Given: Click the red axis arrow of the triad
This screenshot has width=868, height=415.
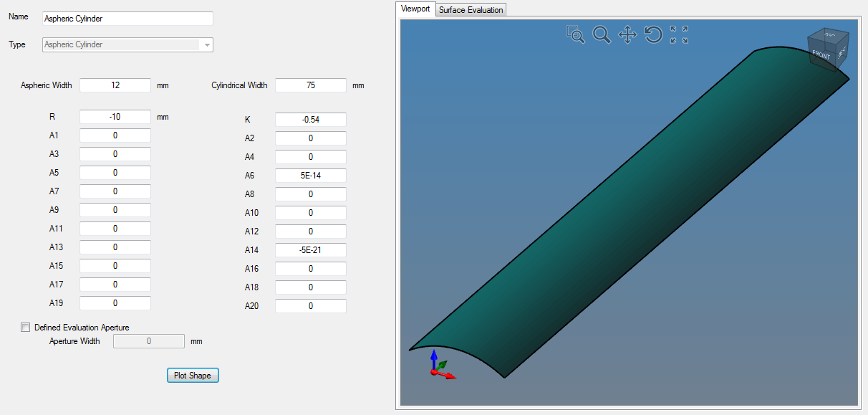Looking at the screenshot, I should pos(450,376).
